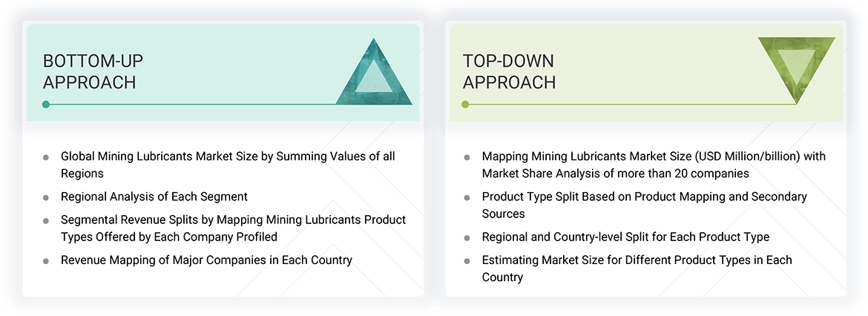Screen dimensions: 868x316
Task: Click the bullet beside Regional Analysis of Each Segment
Action: click(x=46, y=197)
